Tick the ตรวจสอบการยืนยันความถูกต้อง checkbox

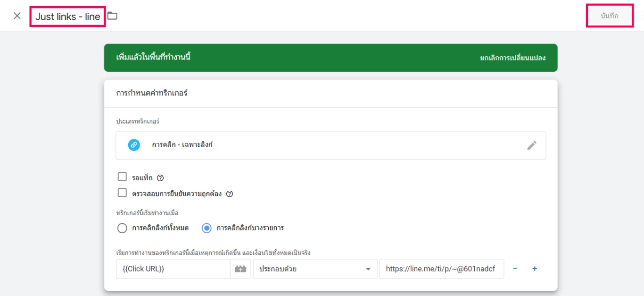(x=123, y=193)
